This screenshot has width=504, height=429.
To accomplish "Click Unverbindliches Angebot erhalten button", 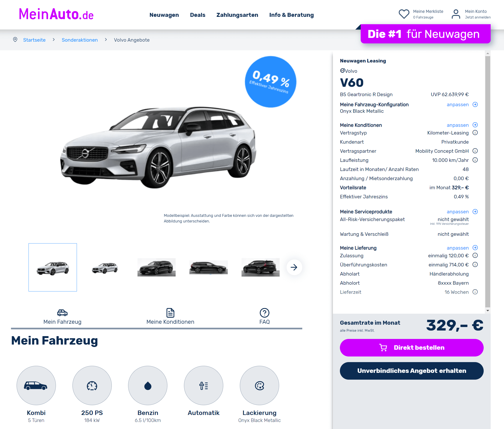I will click(411, 371).
